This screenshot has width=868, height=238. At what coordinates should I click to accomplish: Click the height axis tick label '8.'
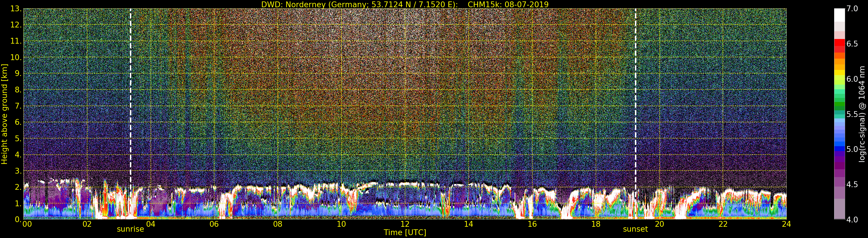[18, 90]
